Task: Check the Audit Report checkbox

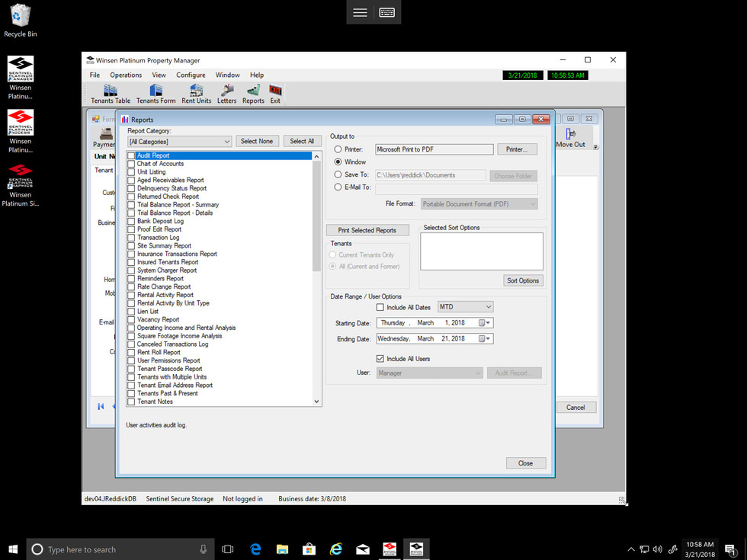Action: click(x=131, y=155)
